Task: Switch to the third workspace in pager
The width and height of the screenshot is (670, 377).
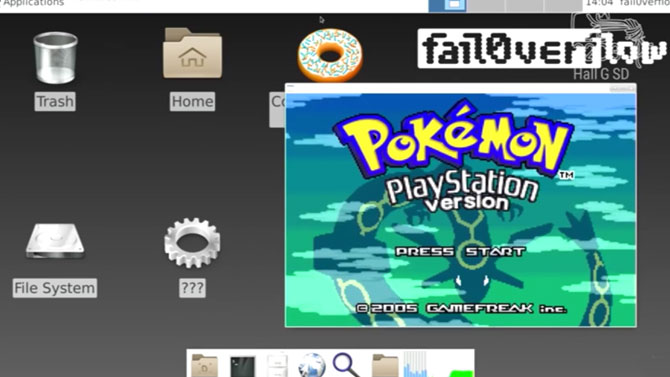Action: point(524,5)
